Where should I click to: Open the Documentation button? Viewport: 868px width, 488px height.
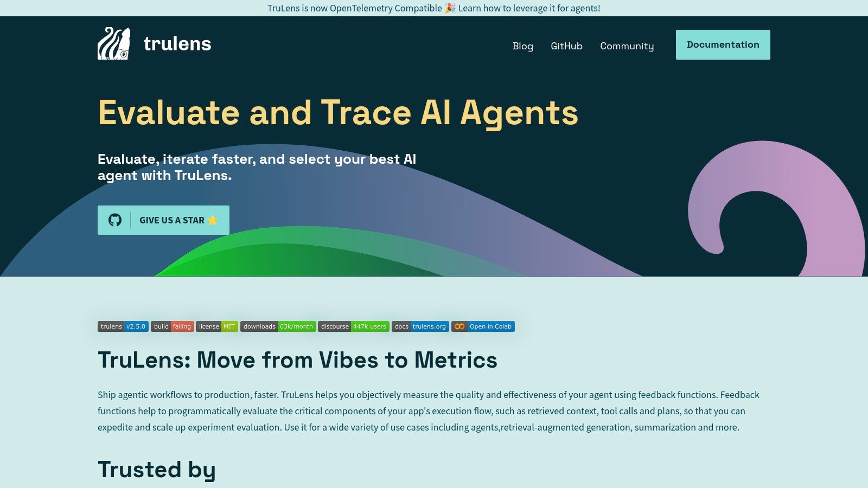pos(723,44)
